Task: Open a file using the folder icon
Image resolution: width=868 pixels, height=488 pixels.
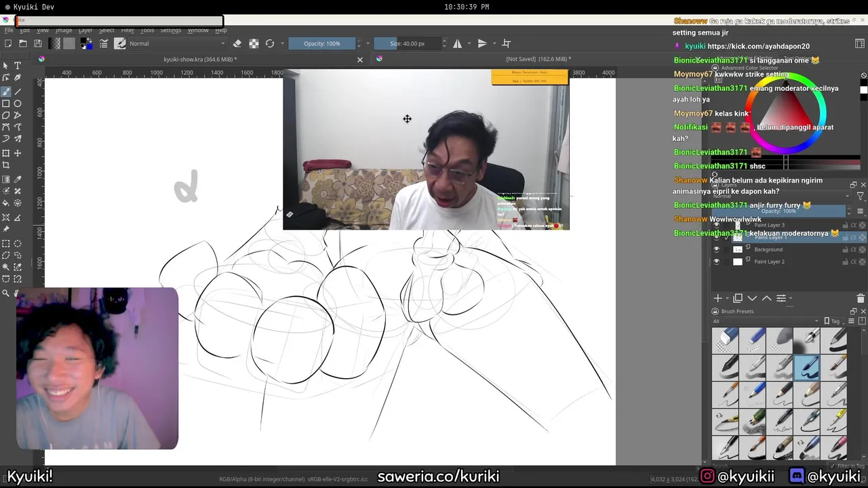Action: [x=22, y=43]
